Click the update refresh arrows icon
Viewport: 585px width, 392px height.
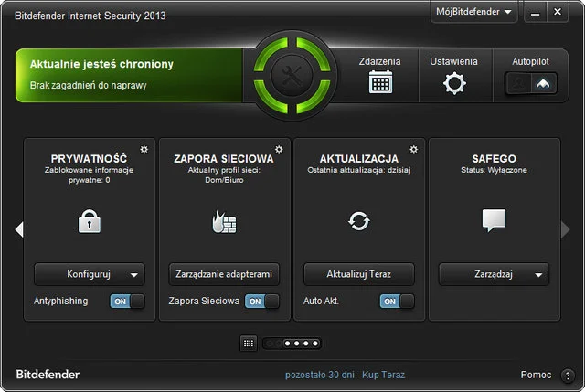(x=359, y=221)
